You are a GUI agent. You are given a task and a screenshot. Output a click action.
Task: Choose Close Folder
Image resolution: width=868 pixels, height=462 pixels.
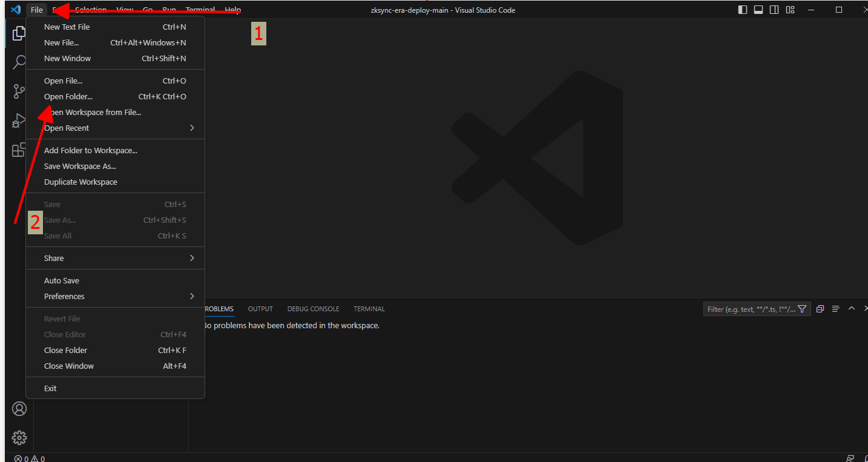[115, 350]
